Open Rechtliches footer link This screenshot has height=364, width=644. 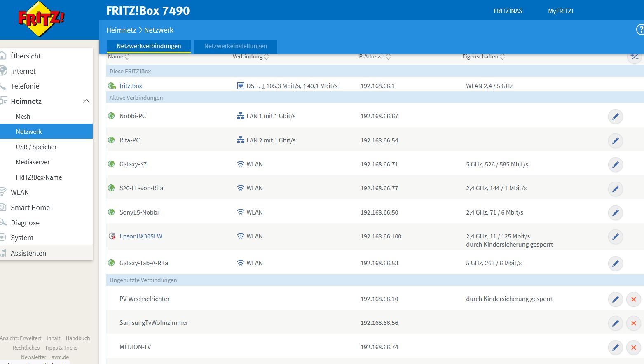(26, 348)
